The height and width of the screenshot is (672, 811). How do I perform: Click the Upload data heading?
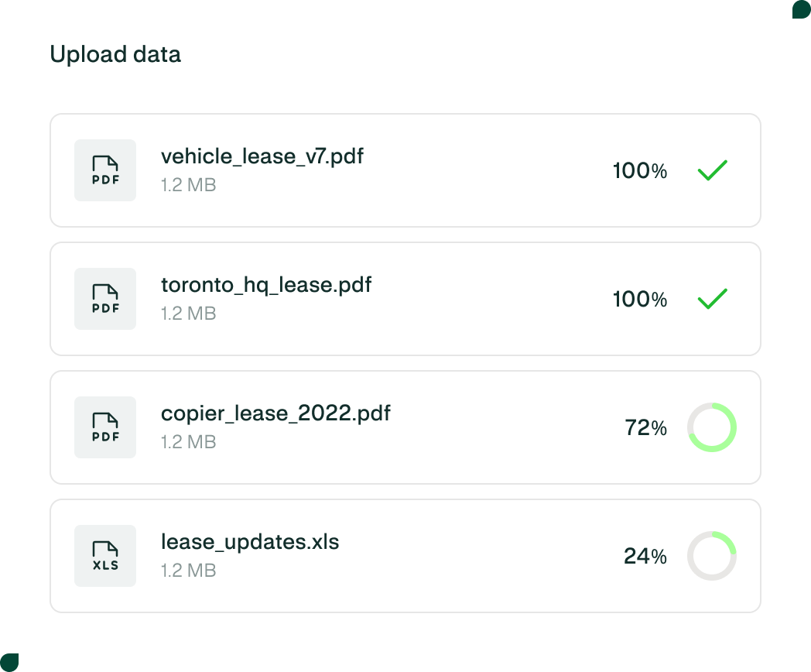115,55
